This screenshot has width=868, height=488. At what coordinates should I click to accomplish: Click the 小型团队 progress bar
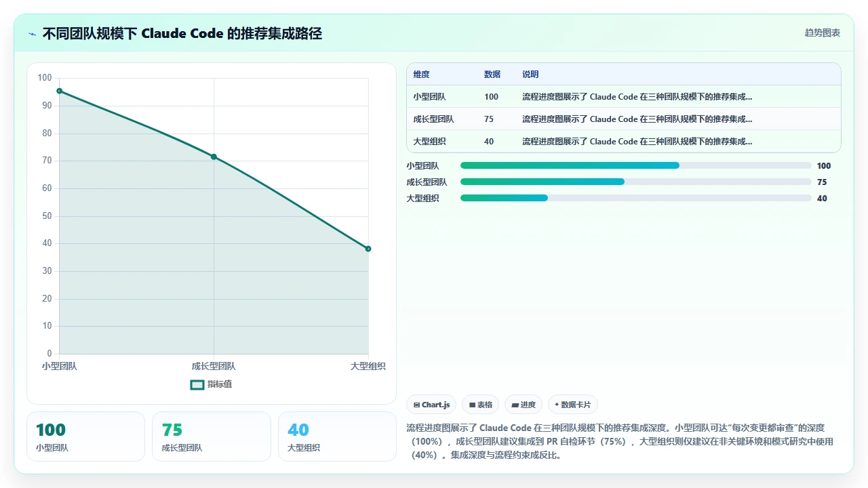tap(635, 165)
